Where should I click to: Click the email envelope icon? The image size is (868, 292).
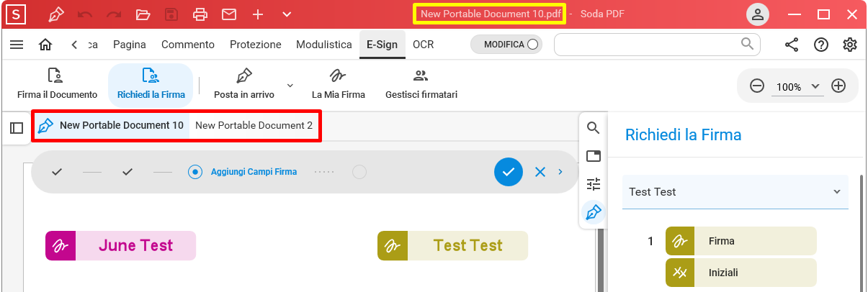[x=229, y=14]
